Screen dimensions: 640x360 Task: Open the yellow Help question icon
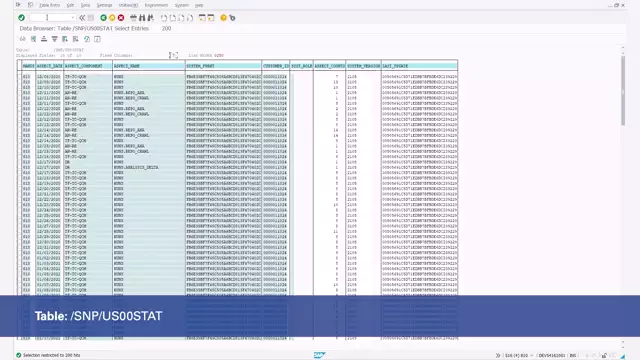[223, 18]
